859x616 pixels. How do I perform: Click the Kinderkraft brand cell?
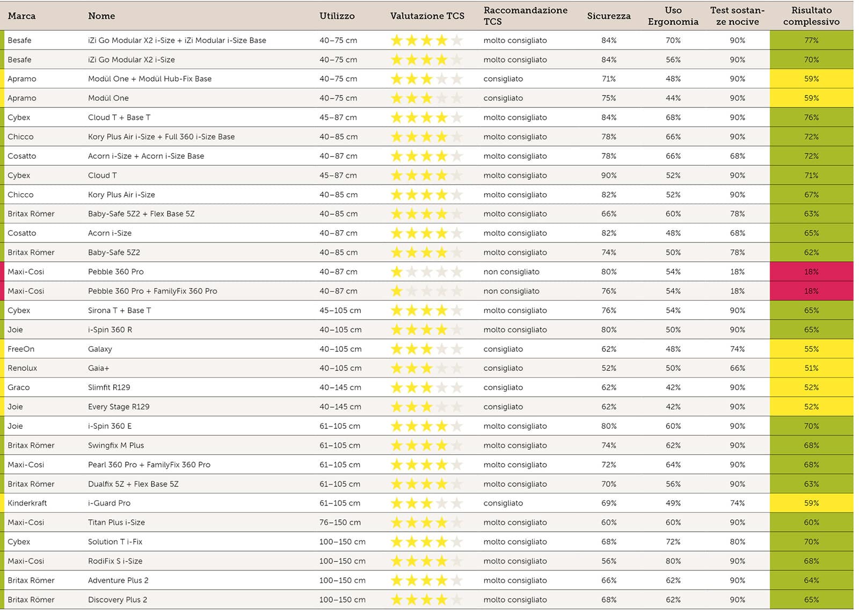[x=27, y=503]
